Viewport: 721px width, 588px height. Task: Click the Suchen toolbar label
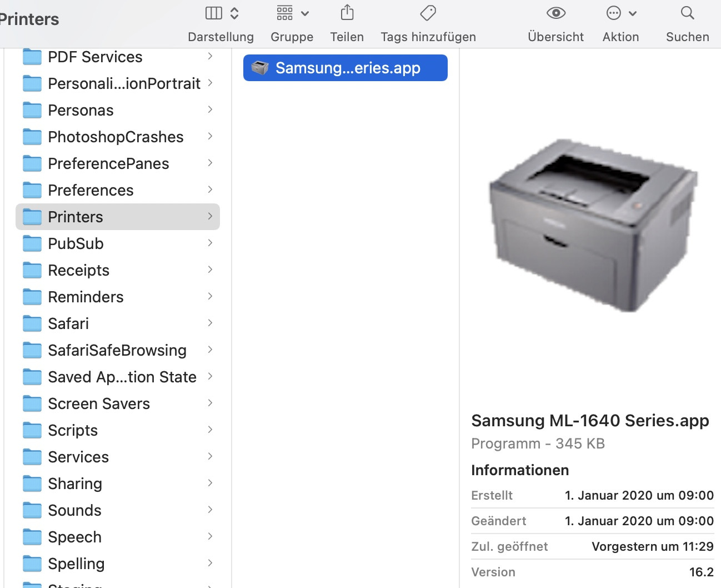(688, 37)
